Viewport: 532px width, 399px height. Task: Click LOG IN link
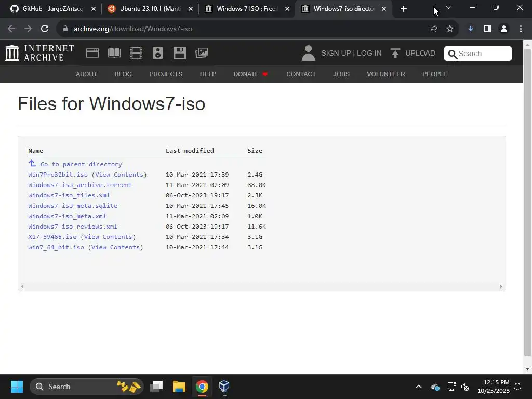click(x=369, y=54)
